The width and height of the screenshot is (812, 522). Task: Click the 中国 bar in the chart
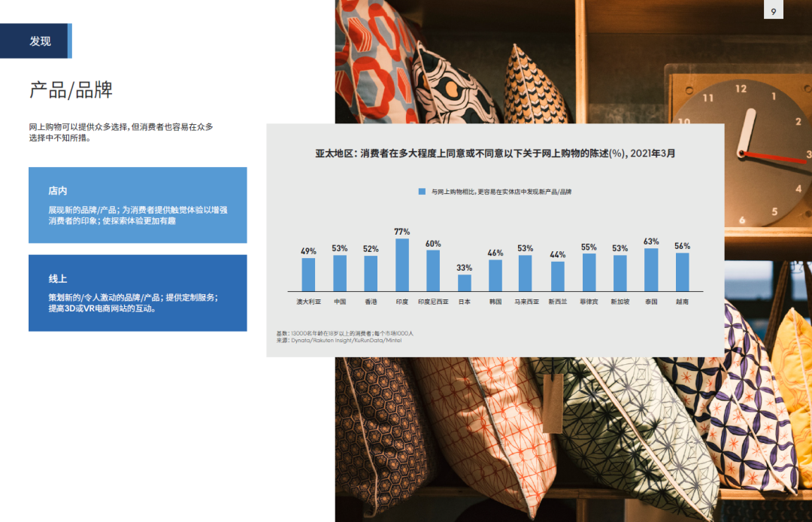(340, 273)
